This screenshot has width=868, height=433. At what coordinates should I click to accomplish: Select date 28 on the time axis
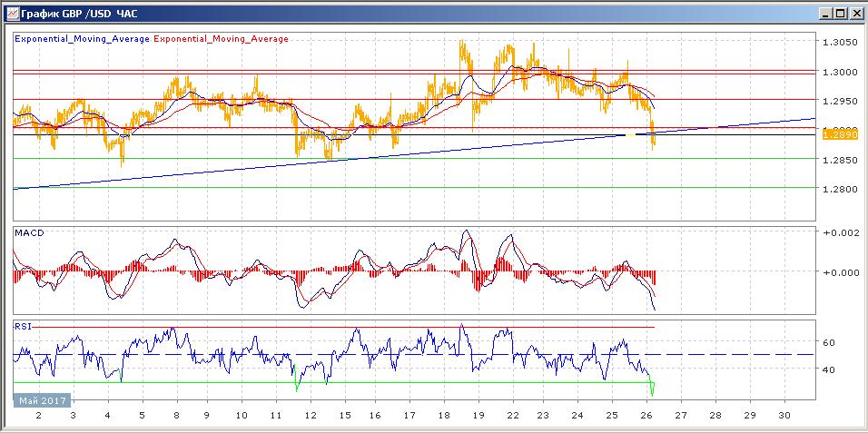tap(715, 415)
